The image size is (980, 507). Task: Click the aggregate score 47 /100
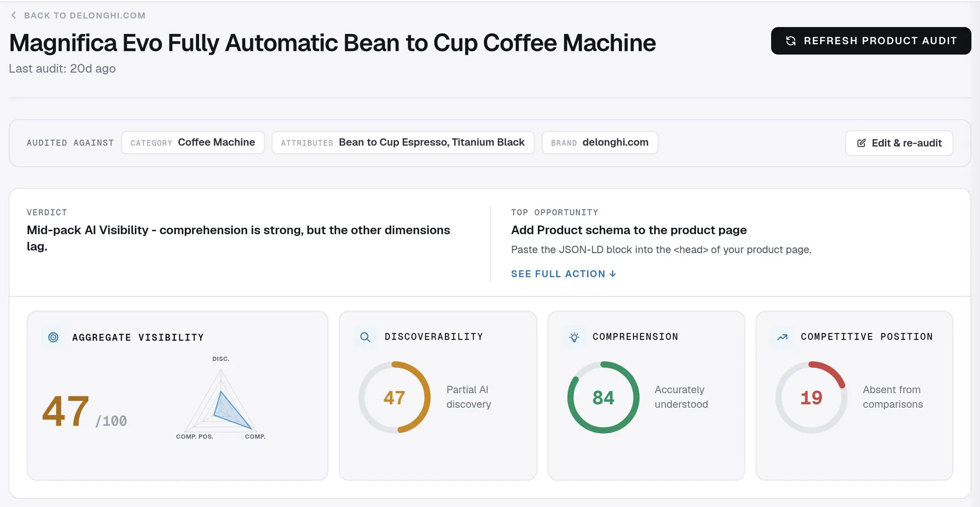(x=84, y=411)
